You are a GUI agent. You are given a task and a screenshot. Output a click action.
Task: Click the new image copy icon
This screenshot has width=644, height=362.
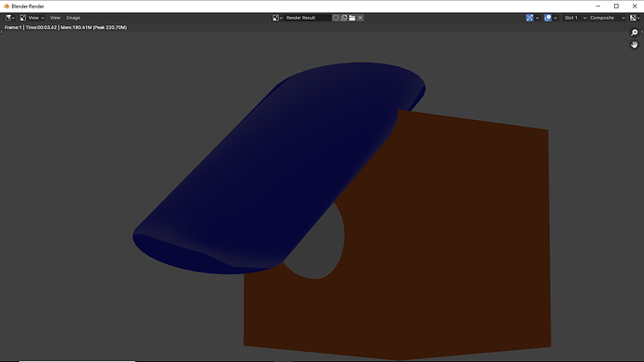tap(344, 18)
